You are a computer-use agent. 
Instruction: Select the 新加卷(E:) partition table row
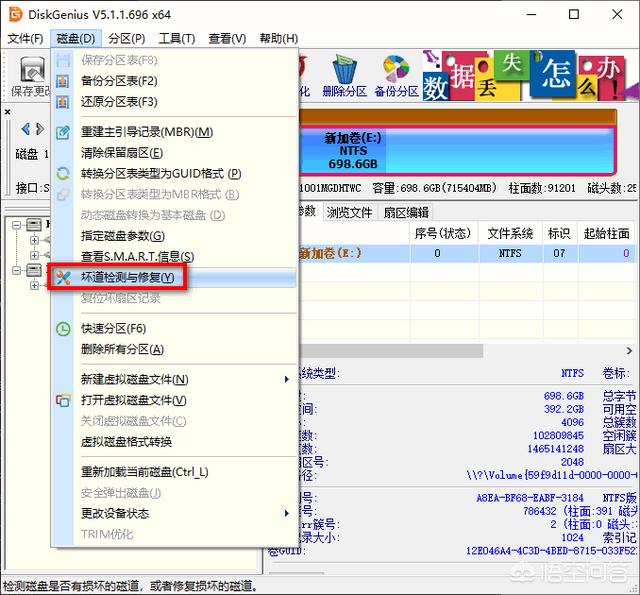pyautogui.click(x=467, y=253)
